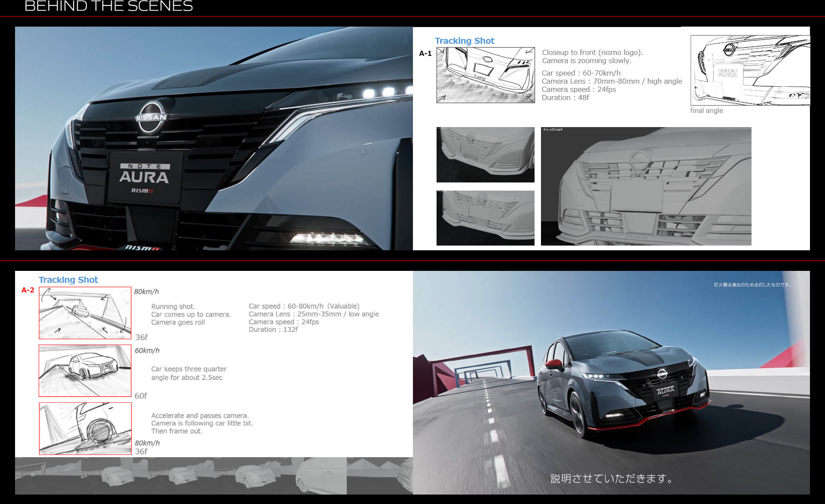Screen dimensions: 825x504
Task: Select the first A-2 storyboard frame at 80km/h
Action: tap(85, 313)
